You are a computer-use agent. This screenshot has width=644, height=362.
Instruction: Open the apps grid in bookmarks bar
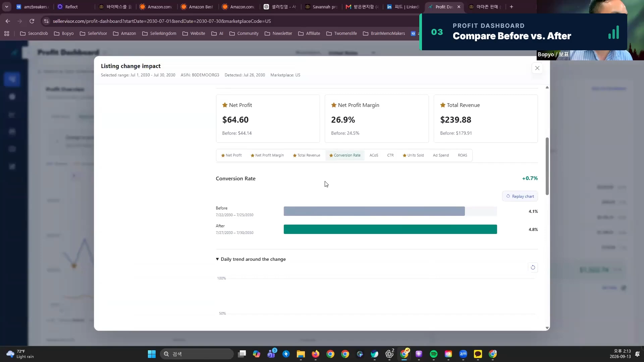7,34
